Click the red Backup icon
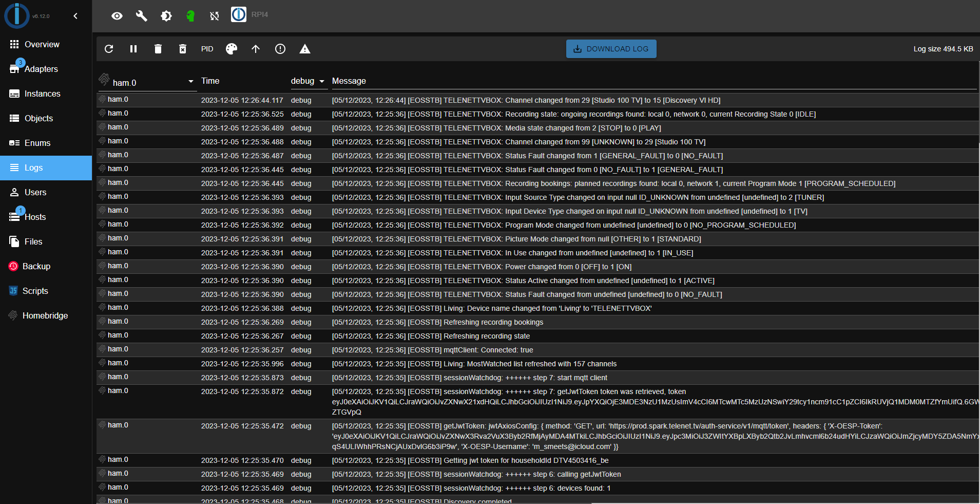The width and height of the screenshot is (980, 504). click(13, 266)
